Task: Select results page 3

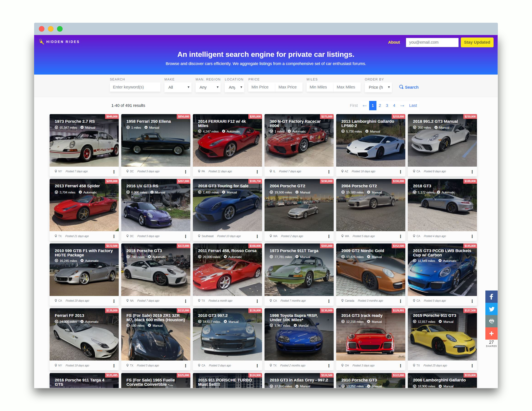Action: (387, 105)
